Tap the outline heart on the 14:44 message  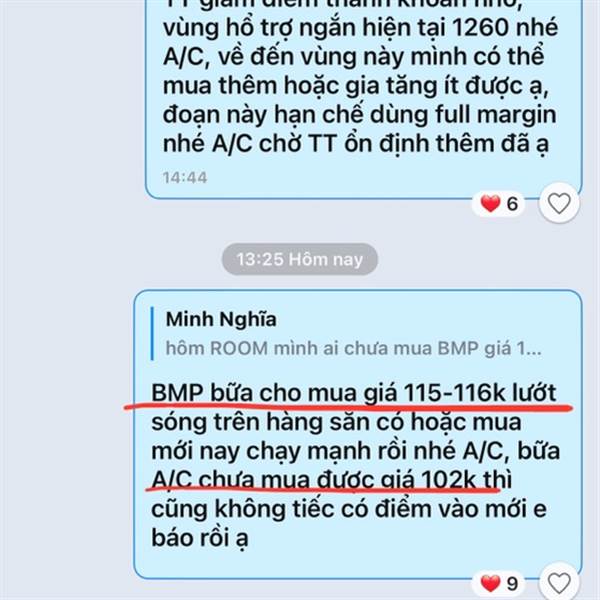559,203
